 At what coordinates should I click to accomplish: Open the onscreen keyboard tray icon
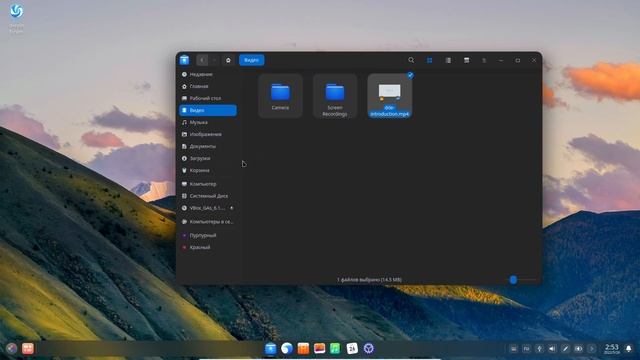tap(513, 349)
